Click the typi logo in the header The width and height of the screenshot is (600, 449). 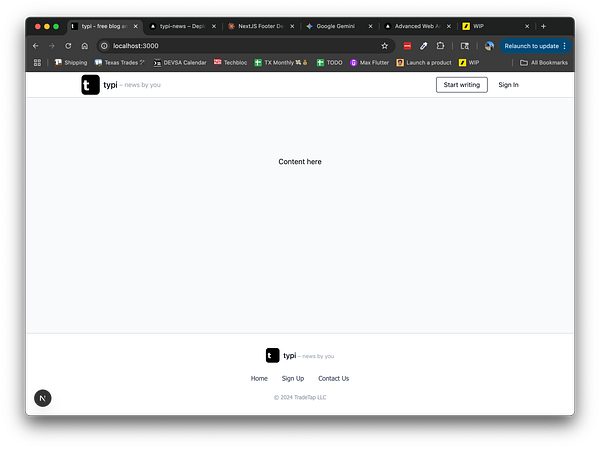[x=90, y=85]
